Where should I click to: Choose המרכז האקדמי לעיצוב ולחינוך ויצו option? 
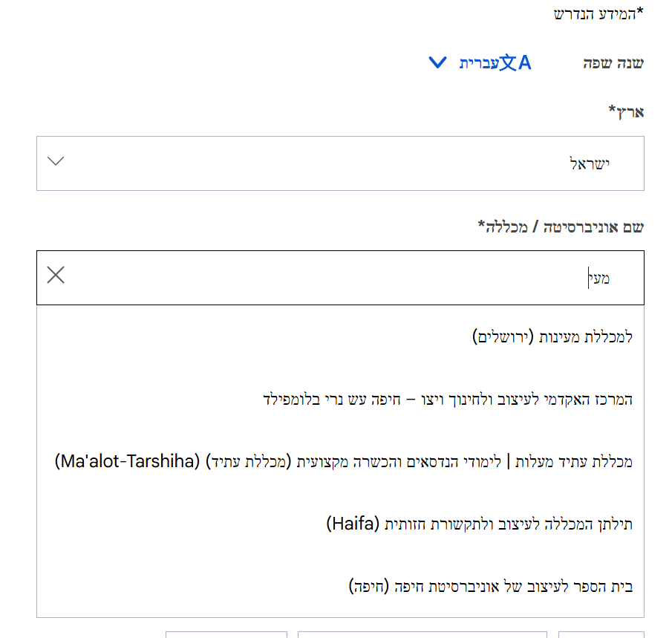pos(448,399)
